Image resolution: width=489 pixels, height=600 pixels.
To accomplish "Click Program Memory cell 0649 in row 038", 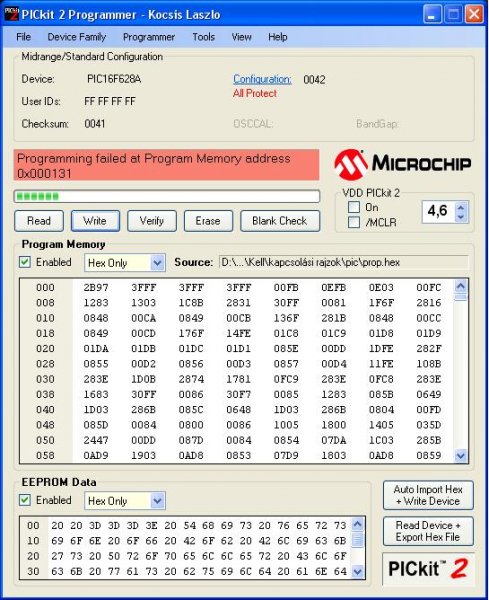I will (x=429, y=395).
